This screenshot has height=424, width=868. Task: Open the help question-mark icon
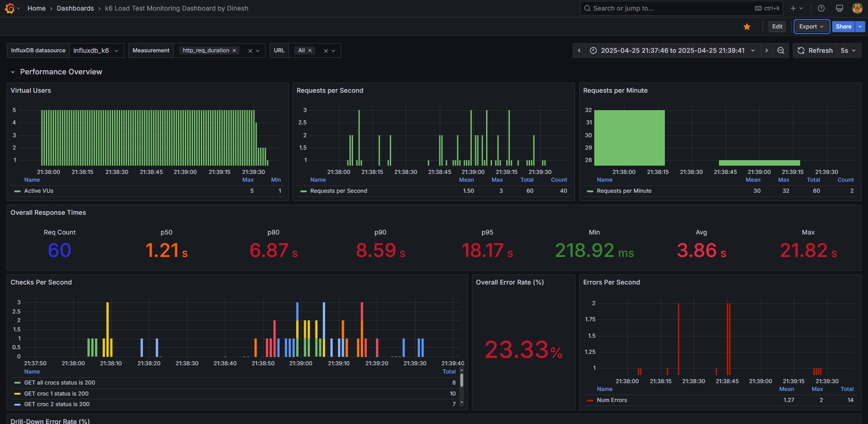[821, 8]
